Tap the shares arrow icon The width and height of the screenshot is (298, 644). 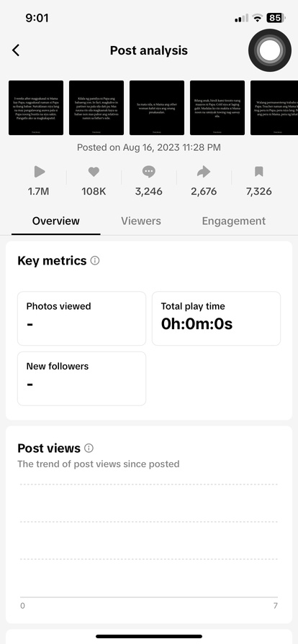pos(204,172)
